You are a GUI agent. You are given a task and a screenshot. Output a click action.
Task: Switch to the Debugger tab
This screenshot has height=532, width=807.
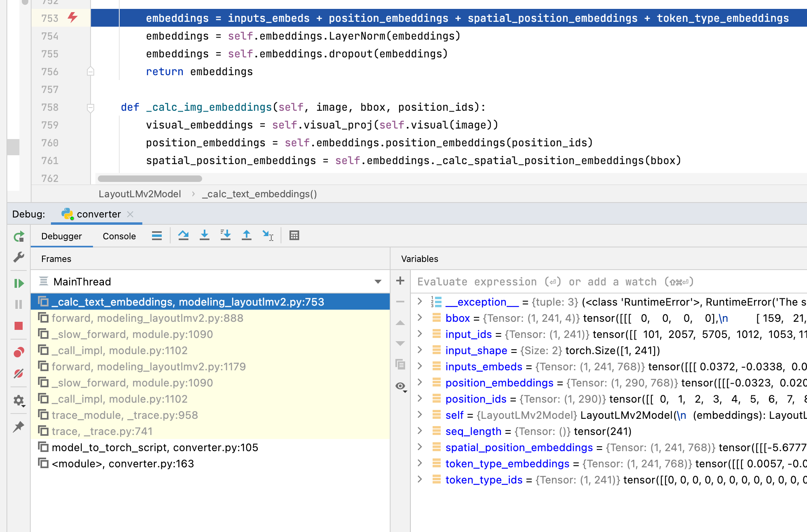point(61,236)
